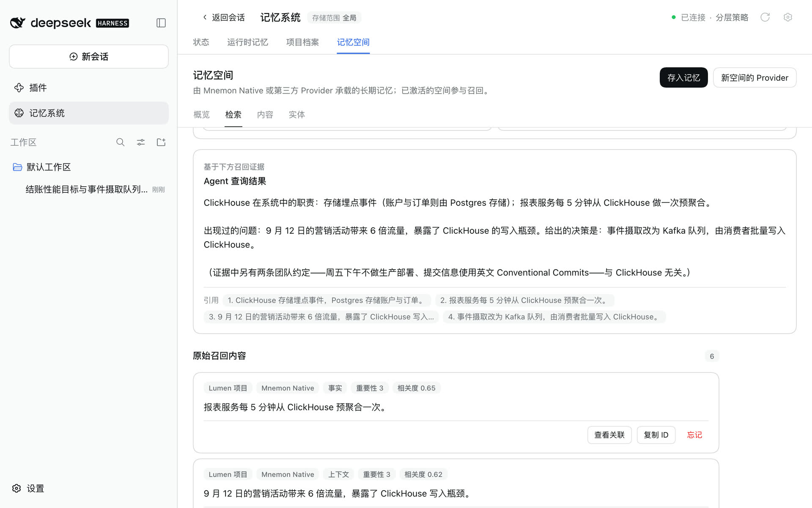Click the 相关度 0.65 tag
The image size is (812, 508).
tap(416, 388)
